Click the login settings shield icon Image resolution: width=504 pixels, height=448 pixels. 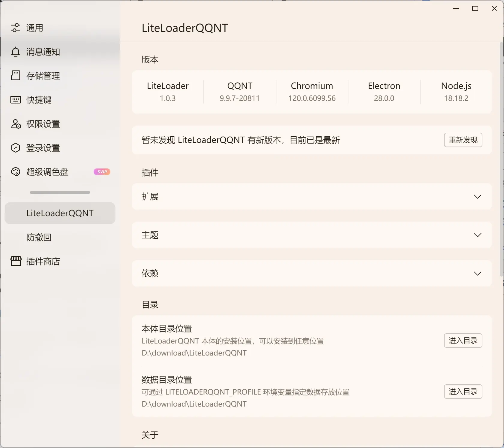point(16,148)
